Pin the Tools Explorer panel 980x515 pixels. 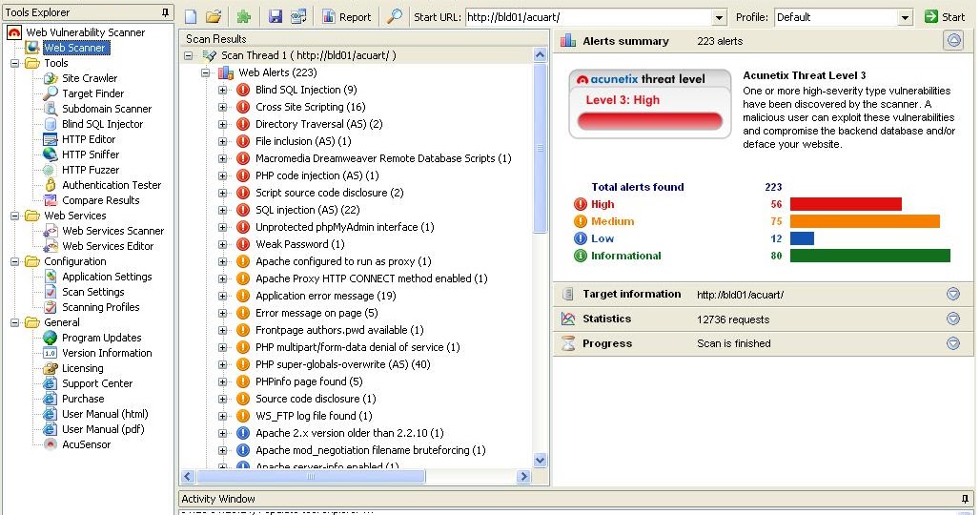(x=165, y=12)
